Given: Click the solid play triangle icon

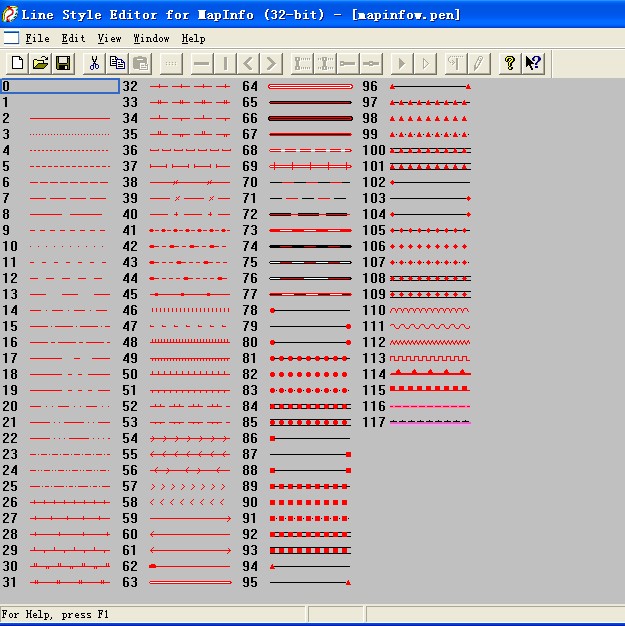Looking at the screenshot, I should coord(402,63).
